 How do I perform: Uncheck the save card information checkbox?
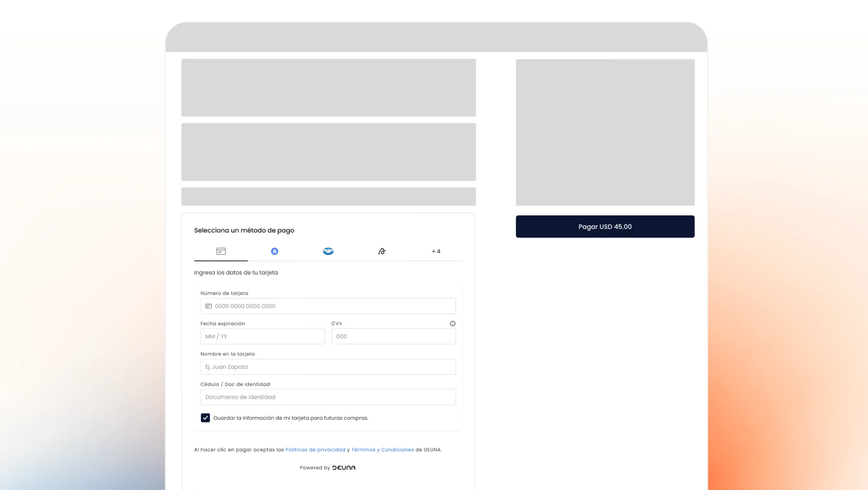[205, 418]
